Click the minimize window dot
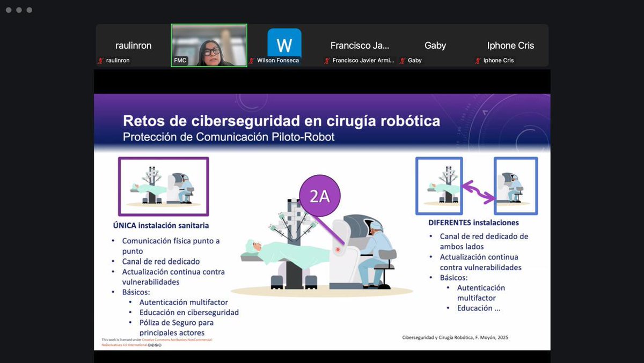Image resolution: width=644 pixels, height=363 pixels. pos(19,10)
